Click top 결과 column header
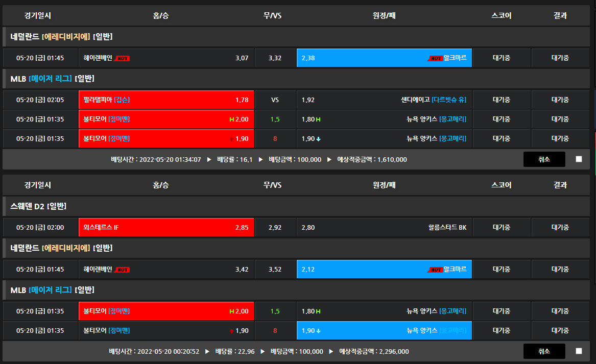596x364 pixels. coord(560,15)
